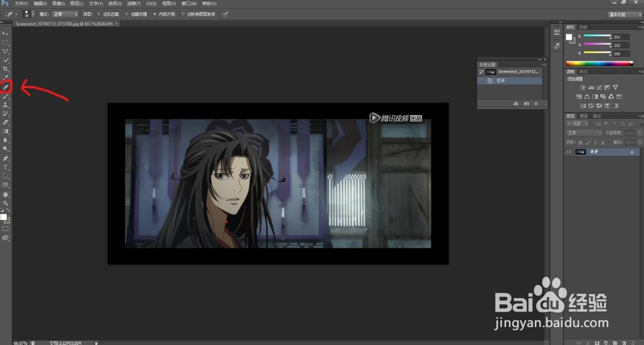Add Vibrance adjustment triangle icon
The height and width of the screenshot is (345, 644).
(x=615, y=87)
